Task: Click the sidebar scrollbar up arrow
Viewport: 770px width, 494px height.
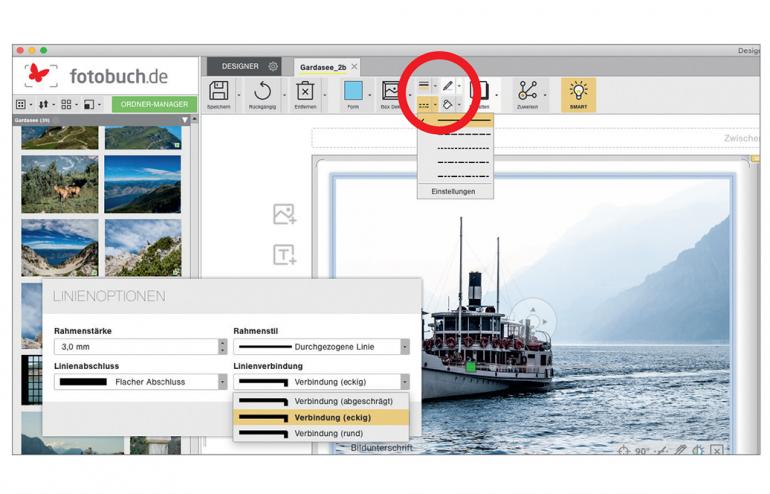Action: (194, 119)
